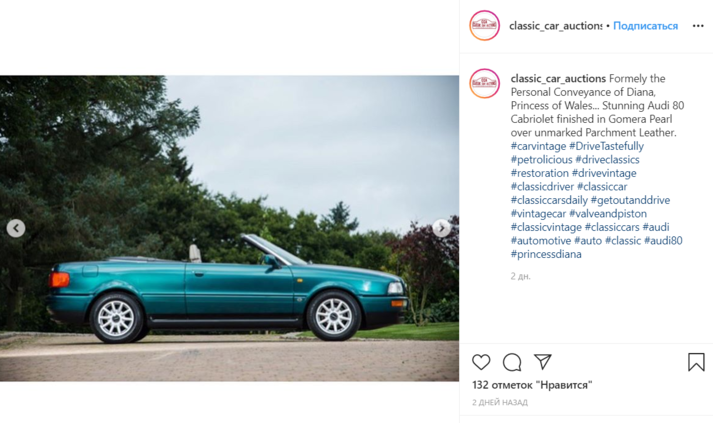Follow the account via Подписаться
The image size is (713, 423).
[x=645, y=26]
